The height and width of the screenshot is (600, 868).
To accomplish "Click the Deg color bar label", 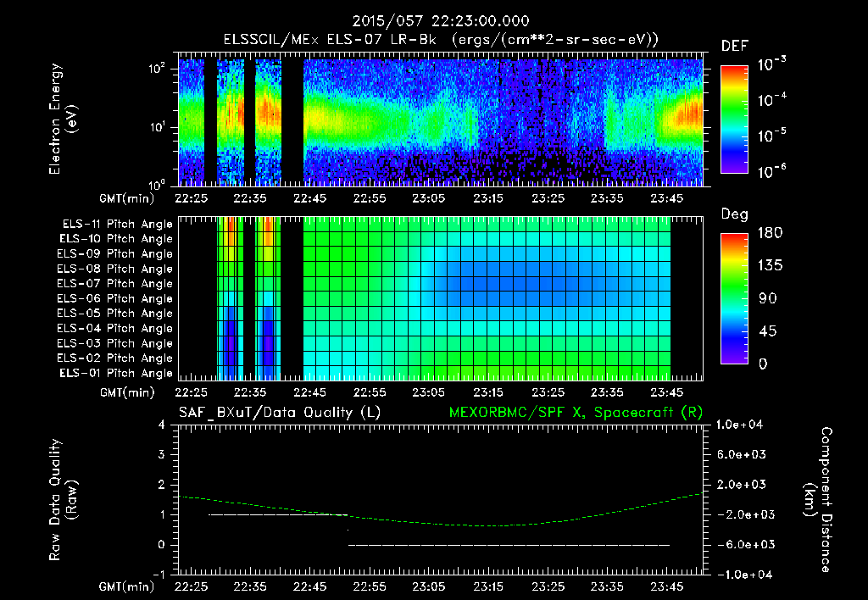I will pos(735,214).
